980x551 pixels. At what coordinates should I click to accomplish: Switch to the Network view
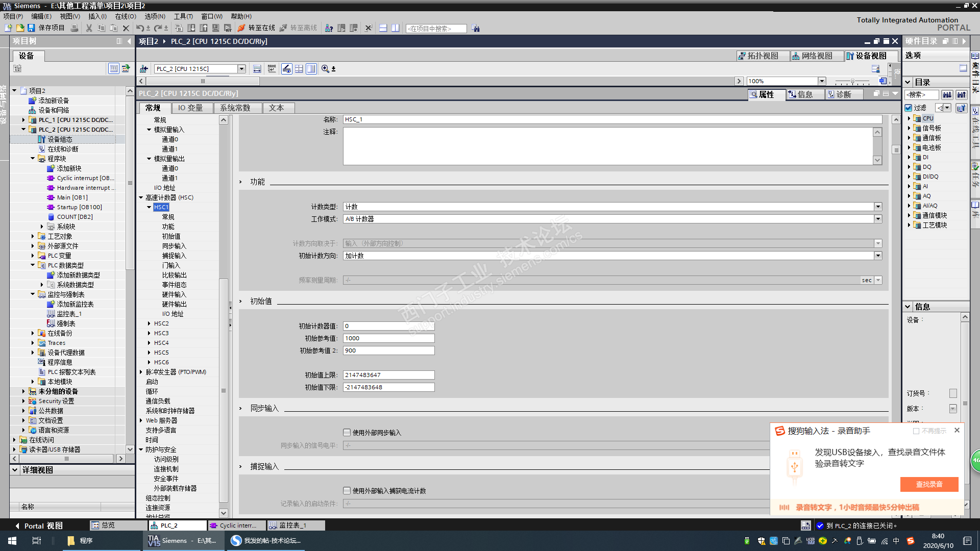pos(813,56)
